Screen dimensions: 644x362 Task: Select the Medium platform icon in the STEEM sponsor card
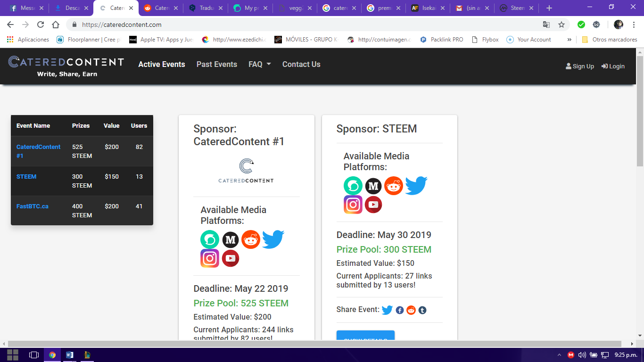(x=373, y=186)
